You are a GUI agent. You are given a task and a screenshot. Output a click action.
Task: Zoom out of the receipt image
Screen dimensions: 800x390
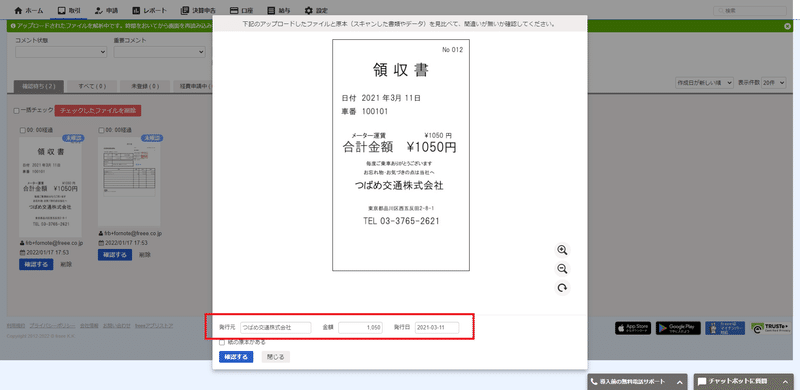pyautogui.click(x=562, y=269)
